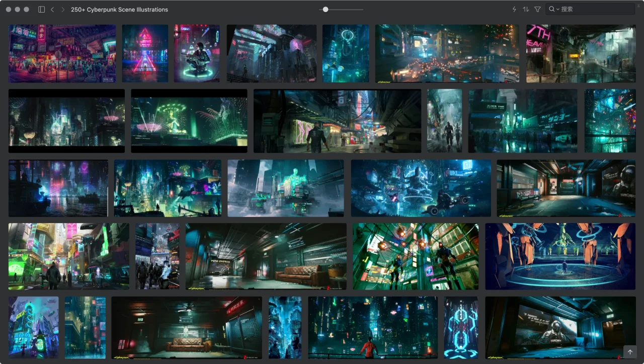The image size is (644, 364).
Task: Open the green hologram with lasers thumbnail
Action: (189, 121)
